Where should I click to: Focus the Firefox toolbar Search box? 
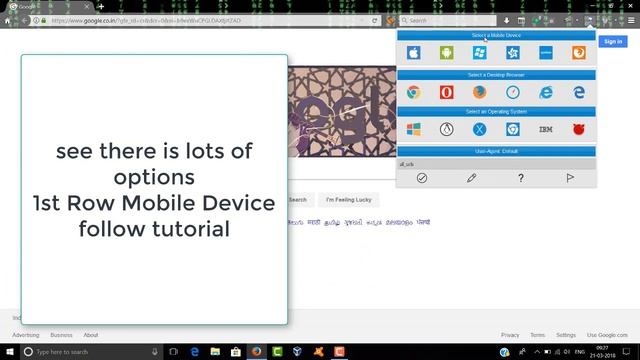[x=448, y=20]
